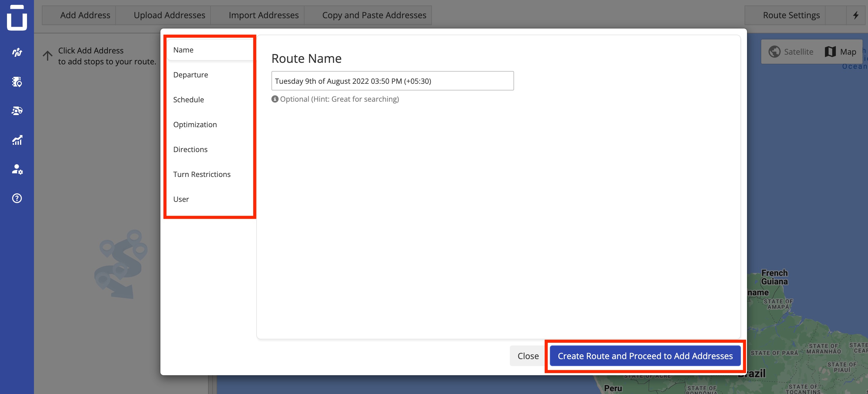
Task: Open the routes sidebar icon
Action: pyautogui.click(x=17, y=52)
